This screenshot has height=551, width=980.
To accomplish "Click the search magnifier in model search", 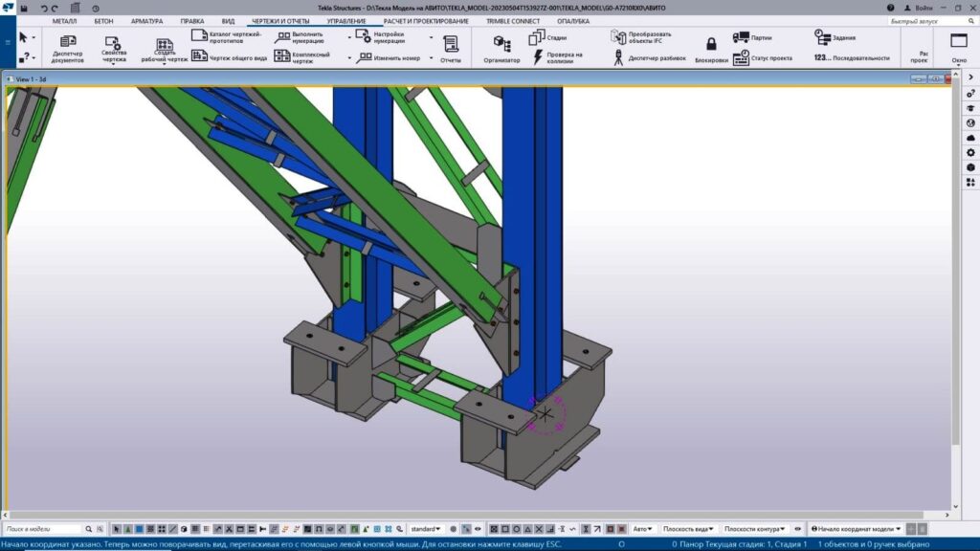I will point(88,529).
